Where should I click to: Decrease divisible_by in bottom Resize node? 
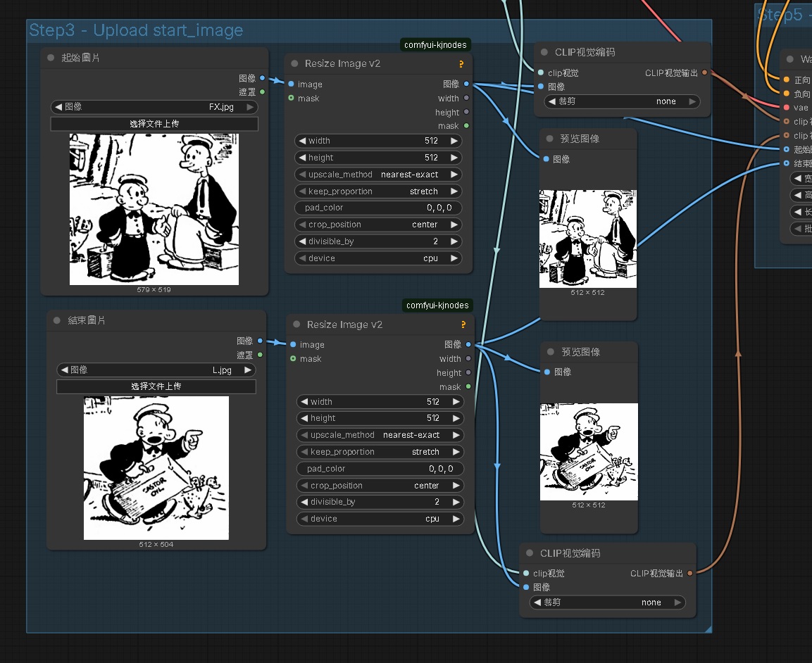[304, 502]
